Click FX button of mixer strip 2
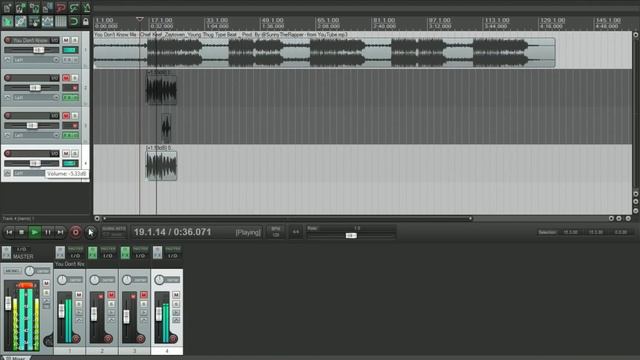 point(93,252)
